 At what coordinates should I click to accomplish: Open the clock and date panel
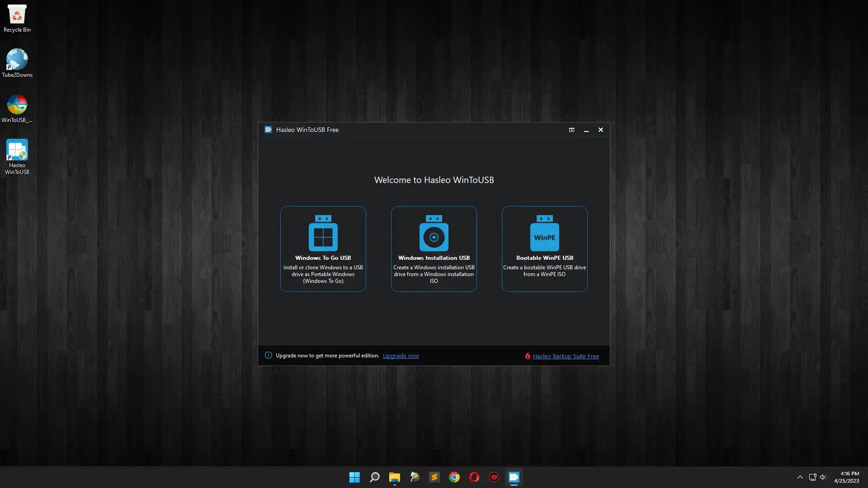tap(846, 477)
